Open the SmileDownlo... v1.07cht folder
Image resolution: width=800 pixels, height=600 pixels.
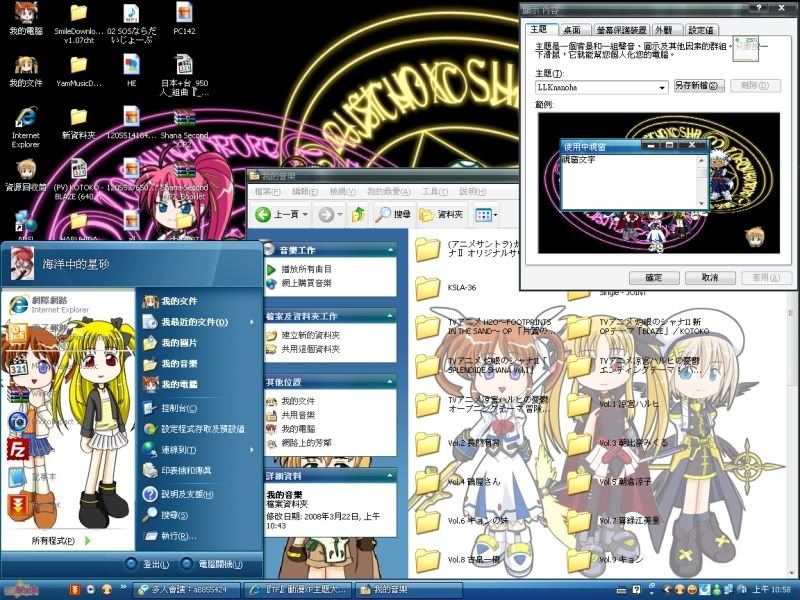pyautogui.click(x=78, y=23)
